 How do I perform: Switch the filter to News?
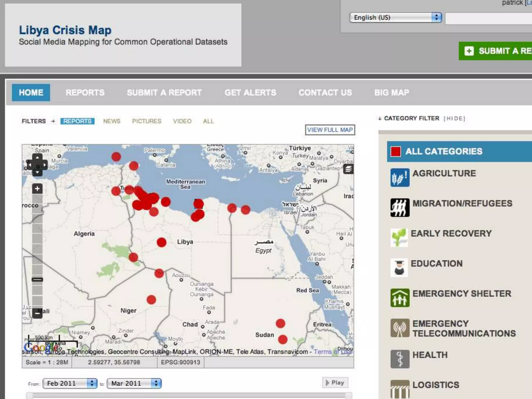coord(112,121)
